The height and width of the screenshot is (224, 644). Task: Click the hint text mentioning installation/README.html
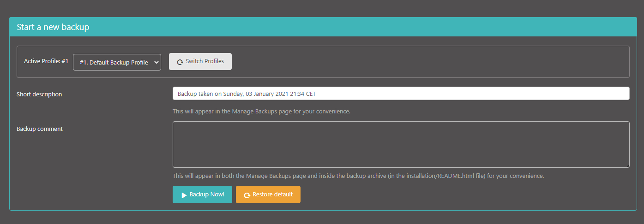[x=358, y=176]
